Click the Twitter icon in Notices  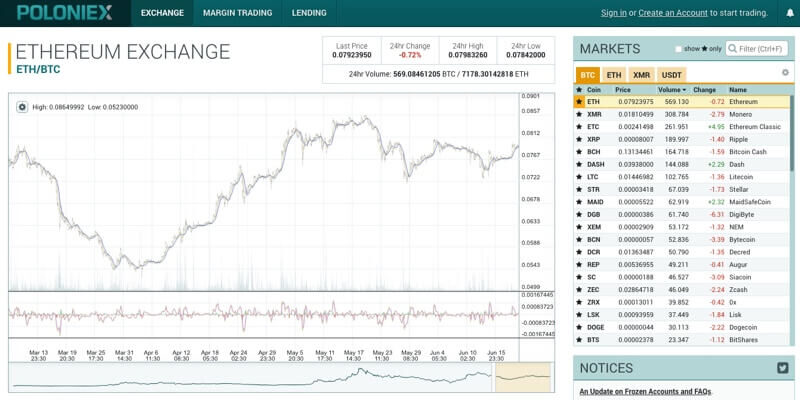coord(783,368)
